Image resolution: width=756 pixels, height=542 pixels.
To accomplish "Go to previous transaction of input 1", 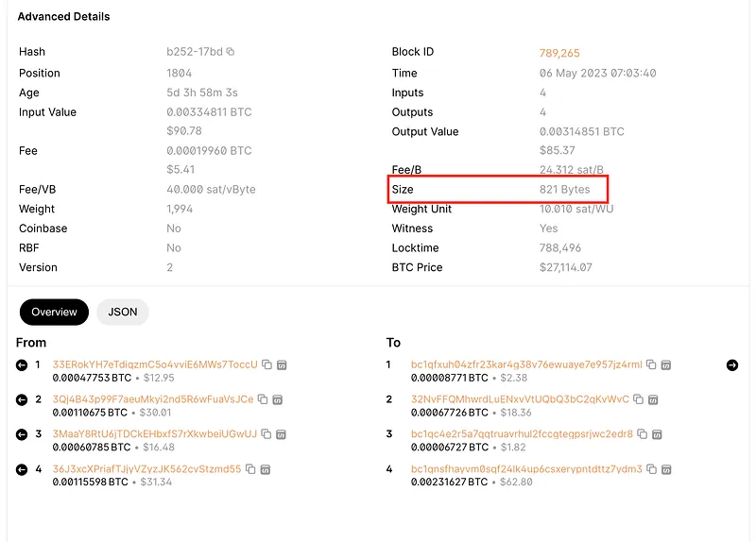I will [x=22, y=365].
